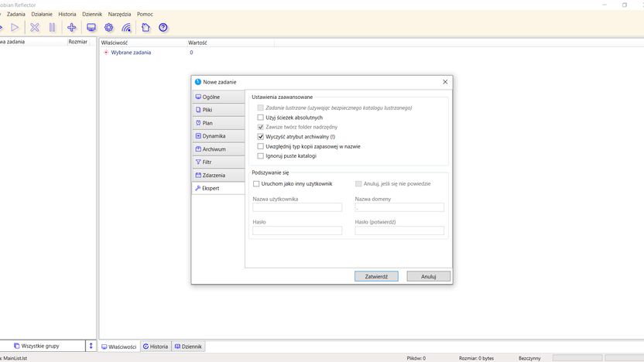The height and width of the screenshot is (362, 644).
Task: Switch to Zdarzenia section in dialog
Action: click(218, 176)
